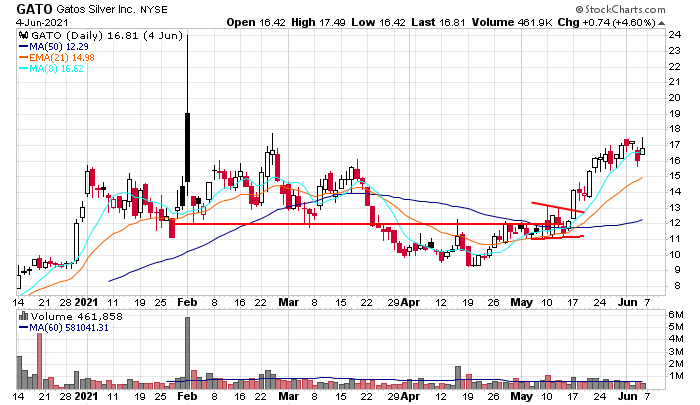
Task: Click the MA(8) 16.62 legend entry
Action: pyautogui.click(x=56, y=69)
